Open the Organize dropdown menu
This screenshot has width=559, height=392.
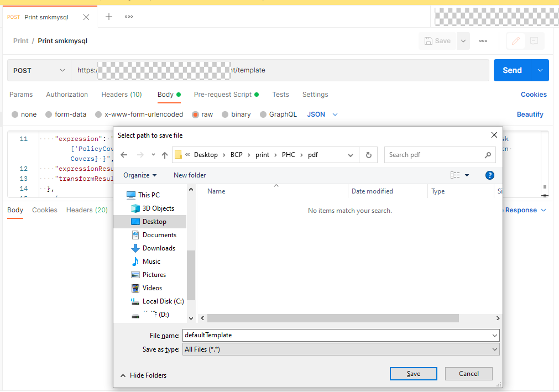pyautogui.click(x=140, y=175)
